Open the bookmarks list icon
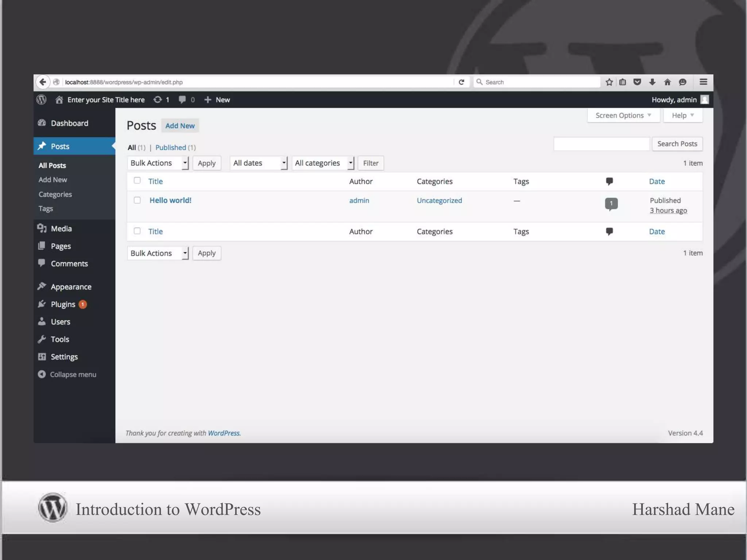The height and width of the screenshot is (560, 747). click(x=623, y=82)
